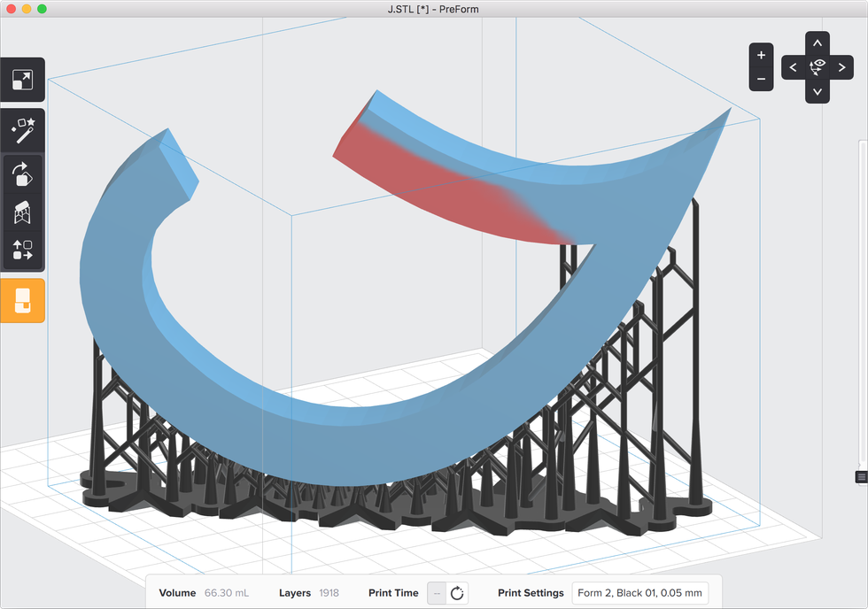The width and height of the screenshot is (868, 609).
Task: Click the layer slicer handle on right edge
Action: (x=862, y=477)
